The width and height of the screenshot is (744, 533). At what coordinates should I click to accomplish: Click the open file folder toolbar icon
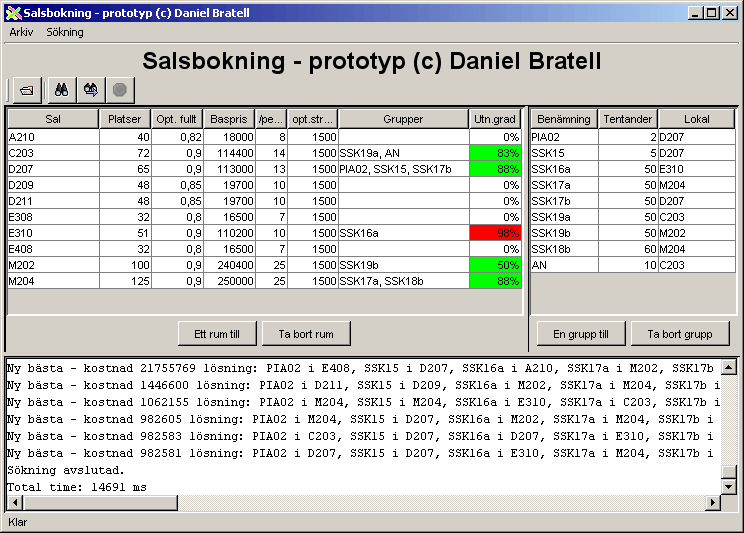tap(26, 90)
